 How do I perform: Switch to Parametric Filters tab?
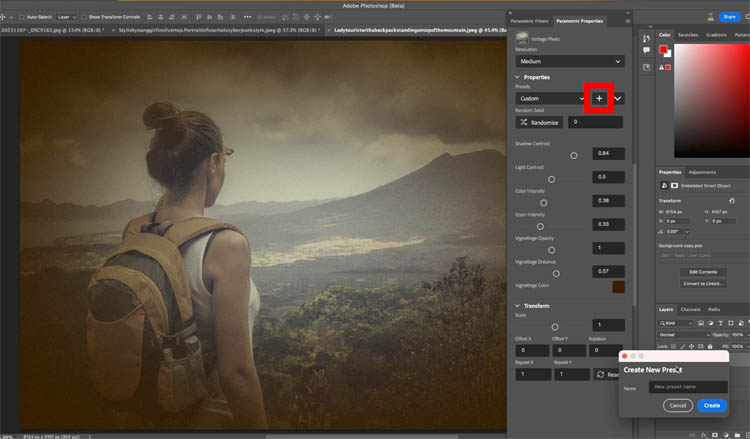pyautogui.click(x=529, y=21)
